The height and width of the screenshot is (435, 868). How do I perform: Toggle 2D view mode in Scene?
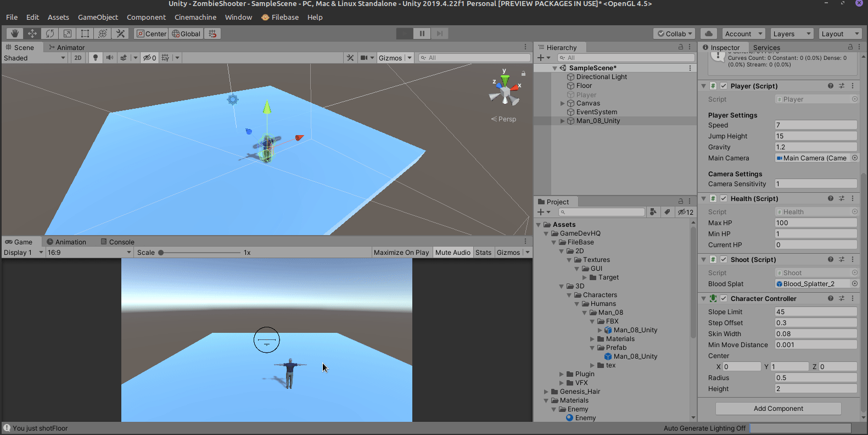pos(78,58)
